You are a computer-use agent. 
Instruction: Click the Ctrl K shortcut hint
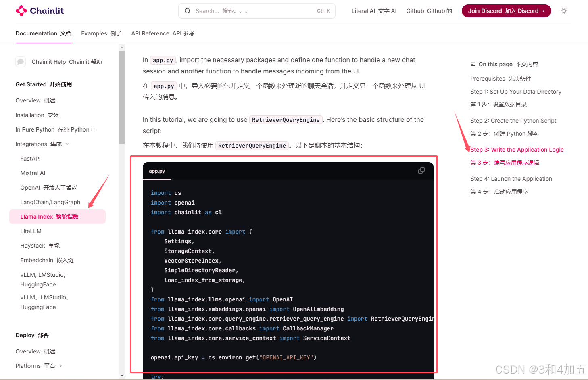click(323, 11)
